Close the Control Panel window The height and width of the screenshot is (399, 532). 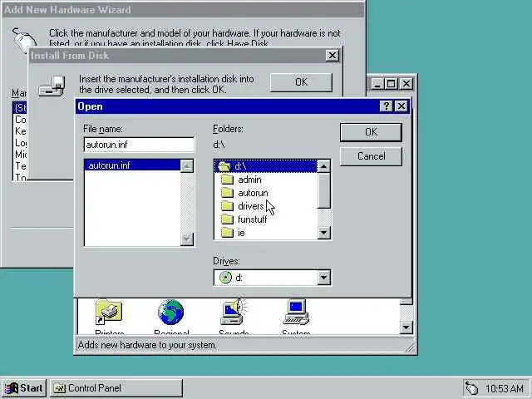[406, 83]
